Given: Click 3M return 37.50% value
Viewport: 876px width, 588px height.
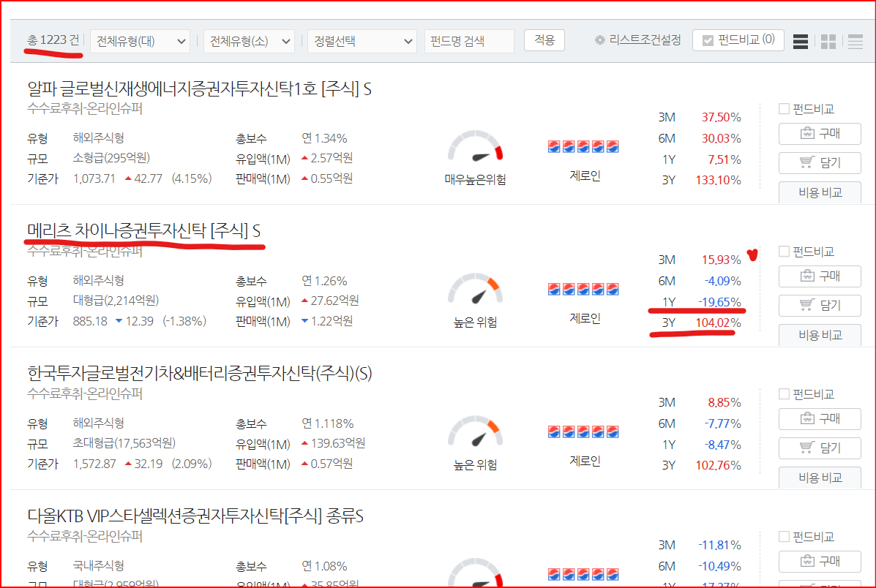Looking at the screenshot, I should [x=722, y=117].
